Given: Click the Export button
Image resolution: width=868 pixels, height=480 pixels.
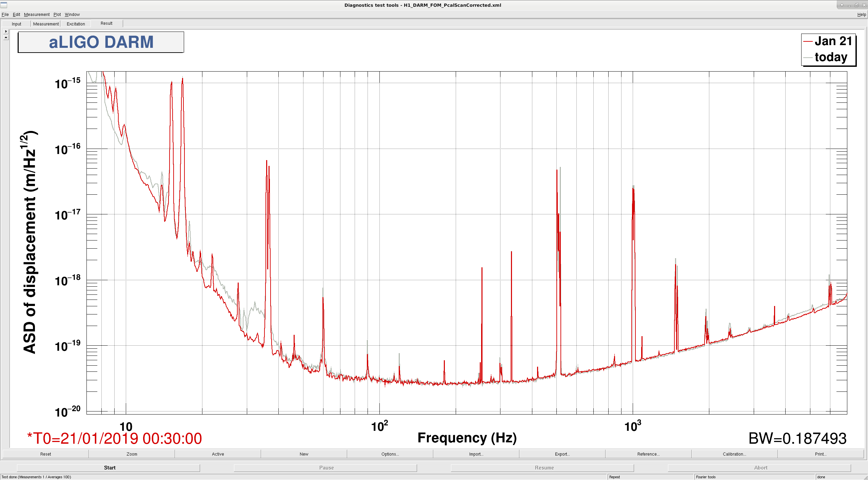Looking at the screenshot, I should coord(562,454).
